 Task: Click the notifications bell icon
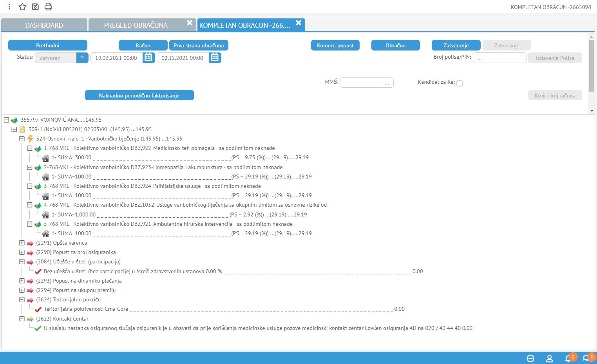coord(568,358)
